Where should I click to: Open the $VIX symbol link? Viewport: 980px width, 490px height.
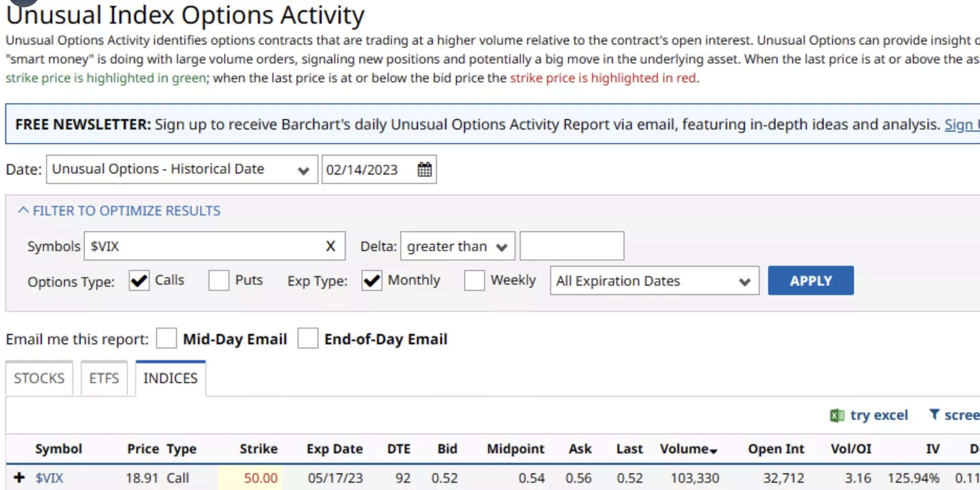tap(49, 478)
